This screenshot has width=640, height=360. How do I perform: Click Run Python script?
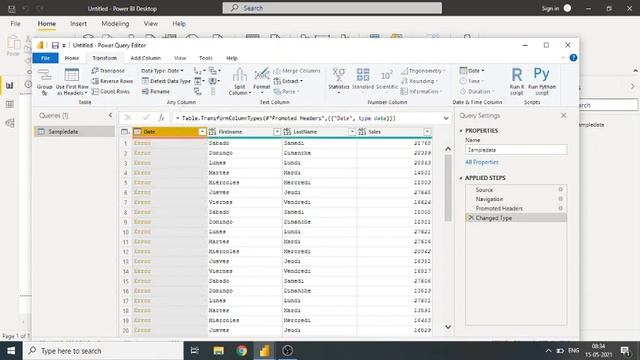pos(542,81)
